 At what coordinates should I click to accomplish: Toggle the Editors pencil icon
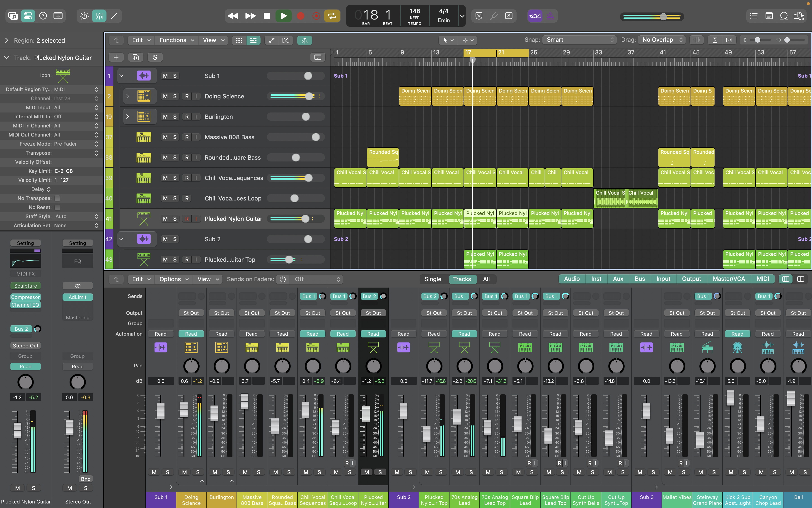tap(114, 16)
